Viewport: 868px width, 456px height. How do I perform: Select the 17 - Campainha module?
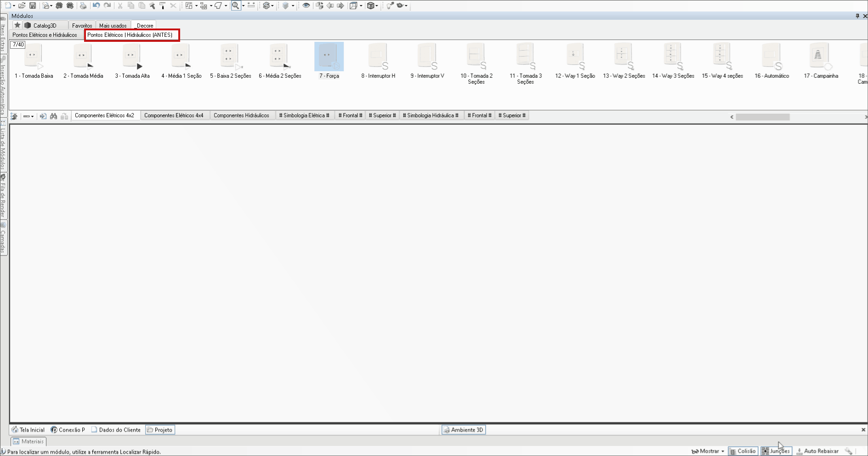click(821, 62)
